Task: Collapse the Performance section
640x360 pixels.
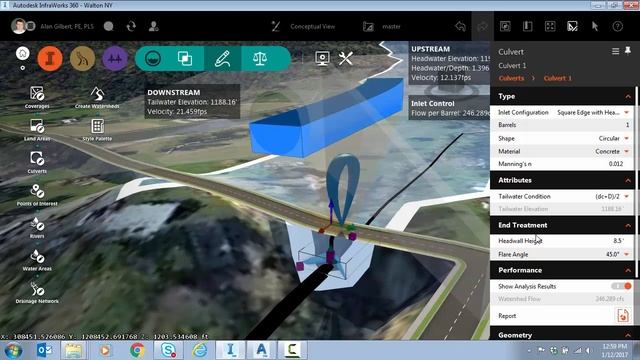Action: [628, 270]
